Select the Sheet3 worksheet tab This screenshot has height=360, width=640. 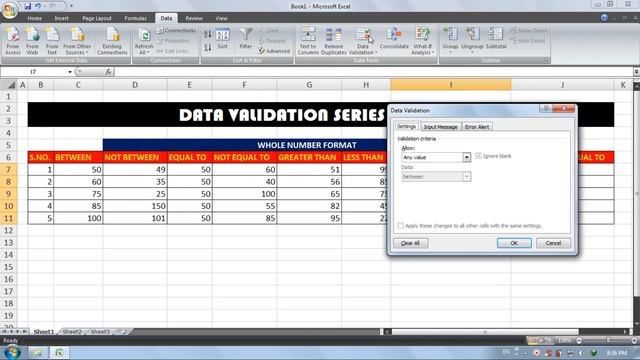pos(100,332)
